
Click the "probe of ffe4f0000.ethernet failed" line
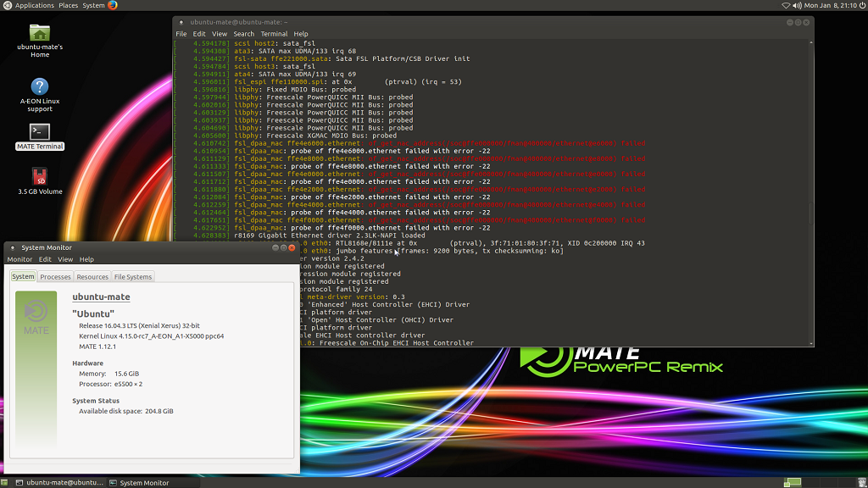point(362,228)
